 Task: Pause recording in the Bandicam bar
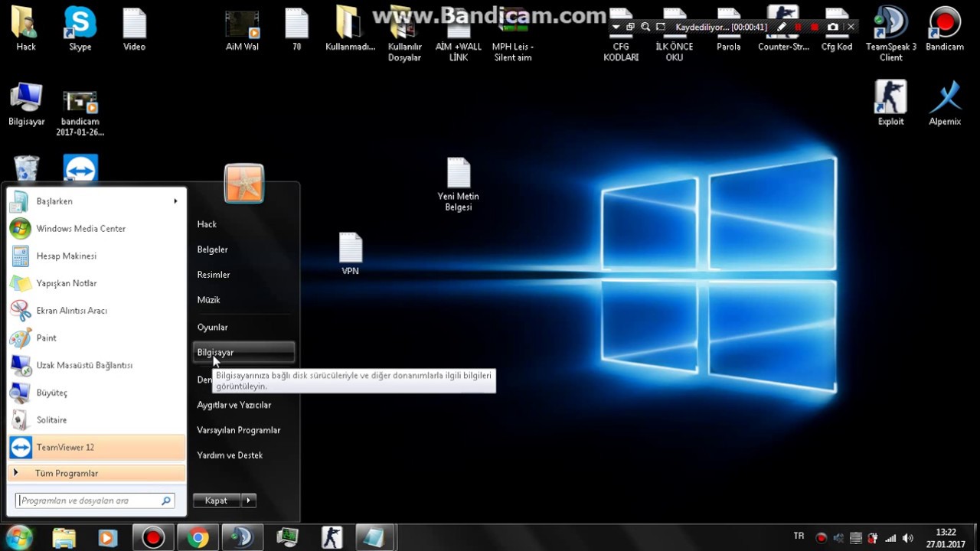(798, 27)
